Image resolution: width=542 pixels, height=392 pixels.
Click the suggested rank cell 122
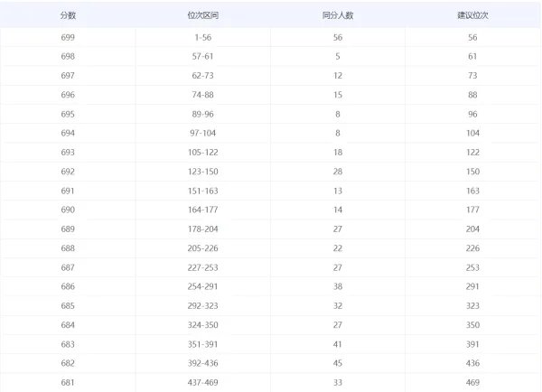472,153
